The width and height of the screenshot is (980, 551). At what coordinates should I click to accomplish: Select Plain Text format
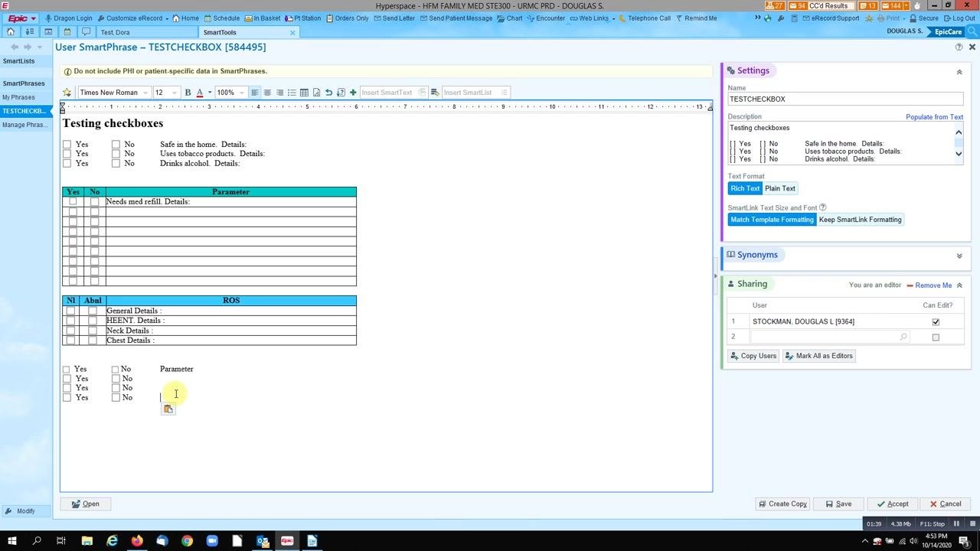(x=780, y=188)
